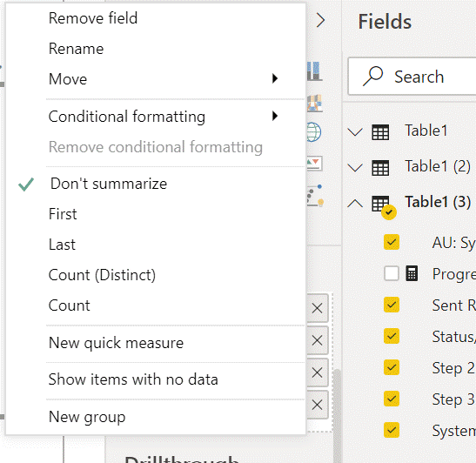The width and height of the screenshot is (476, 463).
Task: Choose Remove field from context menu
Action: pyautogui.click(x=93, y=18)
